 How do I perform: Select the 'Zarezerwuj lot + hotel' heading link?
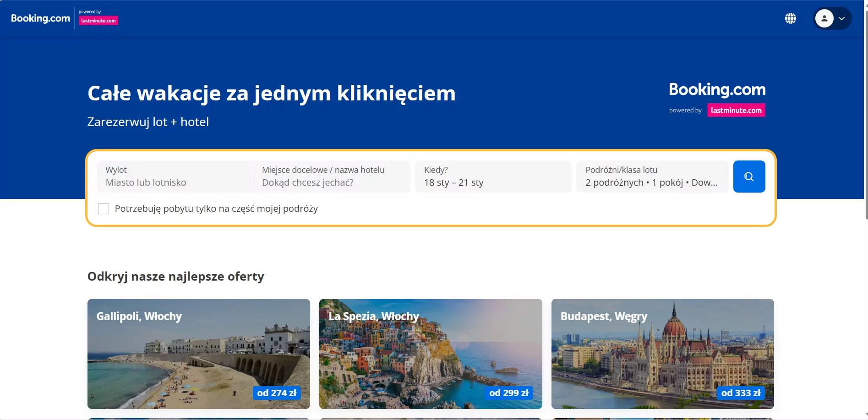coord(148,122)
